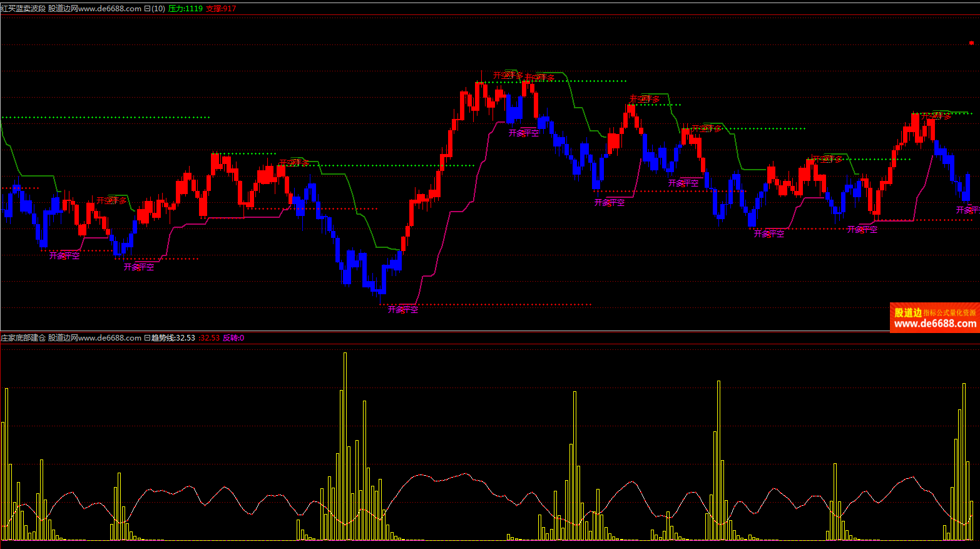Click the small red square marker at top right
980x549 pixels.
click(x=972, y=43)
